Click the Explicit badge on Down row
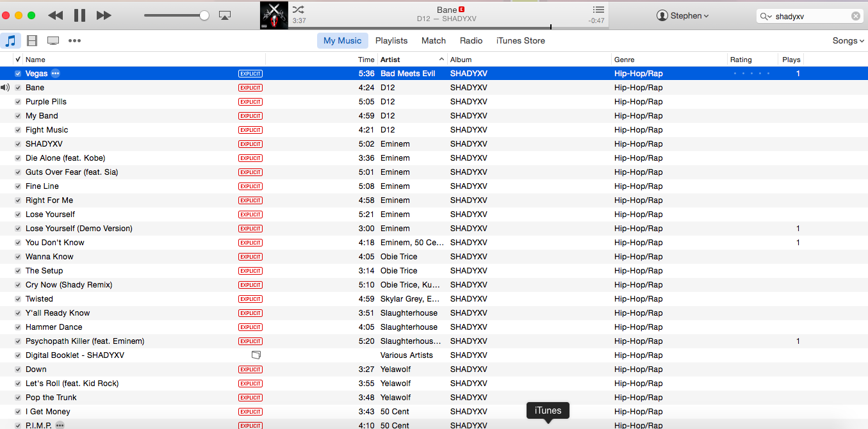This screenshot has height=429, width=868. [250, 369]
